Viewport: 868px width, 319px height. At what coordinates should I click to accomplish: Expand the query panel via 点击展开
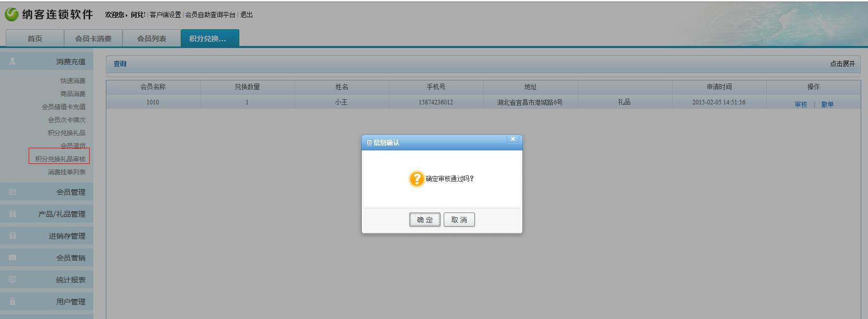(x=842, y=64)
